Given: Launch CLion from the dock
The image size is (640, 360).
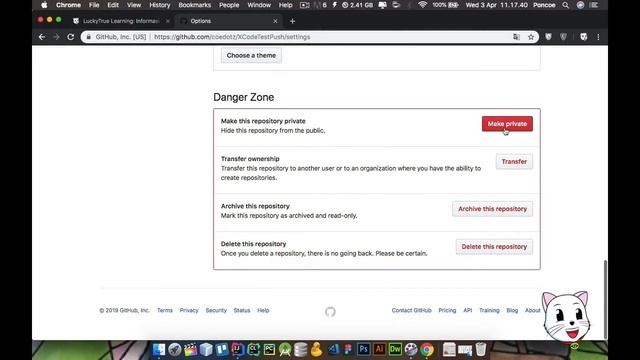Looking at the screenshot, I should pyautogui.click(x=253, y=349).
